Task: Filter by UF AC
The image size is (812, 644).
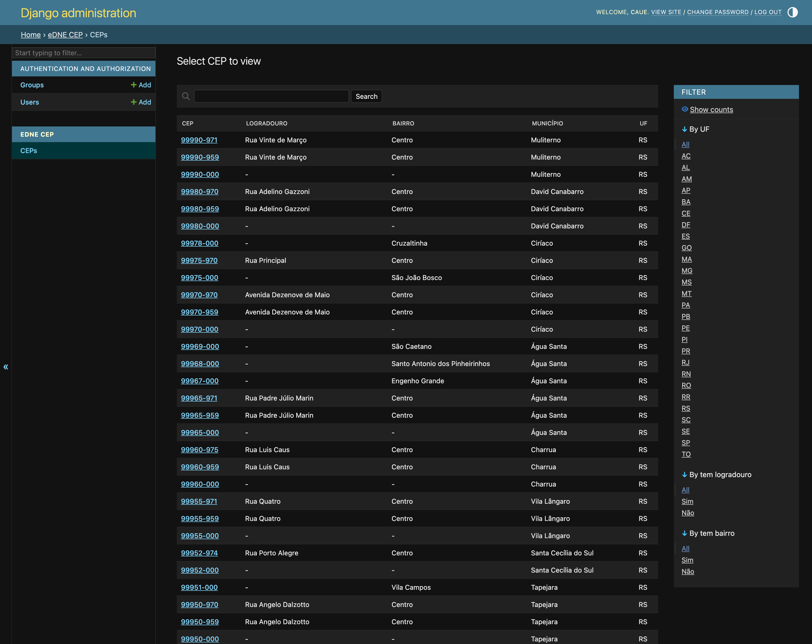Action: point(686,156)
